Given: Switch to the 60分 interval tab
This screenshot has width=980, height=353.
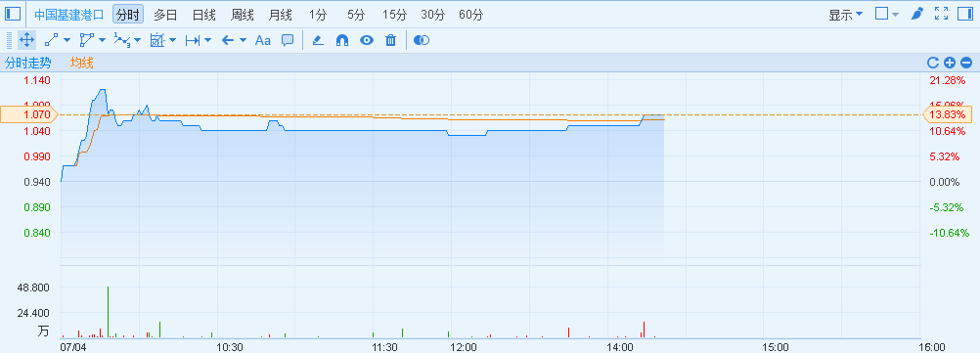Looking at the screenshot, I should pyautogui.click(x=470, y=15).
